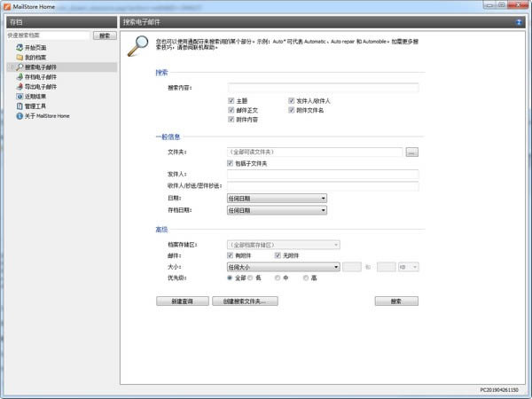Click the 搜索内容 text field
Viewport: 532px width, 399px height.
click(323, 88)
